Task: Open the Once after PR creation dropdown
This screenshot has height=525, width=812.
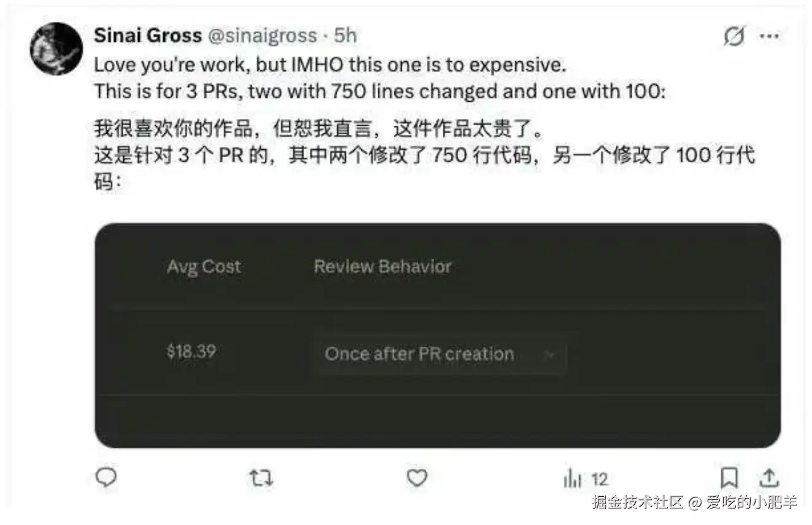Action: pyautogui.click(x=439, y=354)
